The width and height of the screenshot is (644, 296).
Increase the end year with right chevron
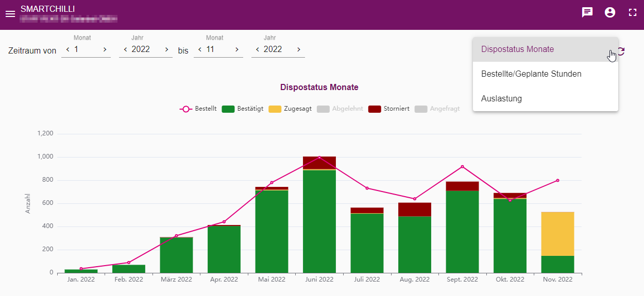(299, 49)
